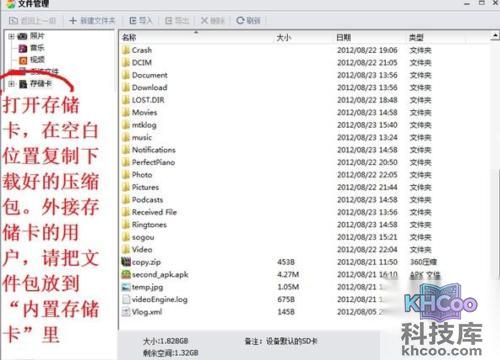The image size is (500, 360).
Task: Click the 返回上一级 toolbar button
Action: pos(32,21)
